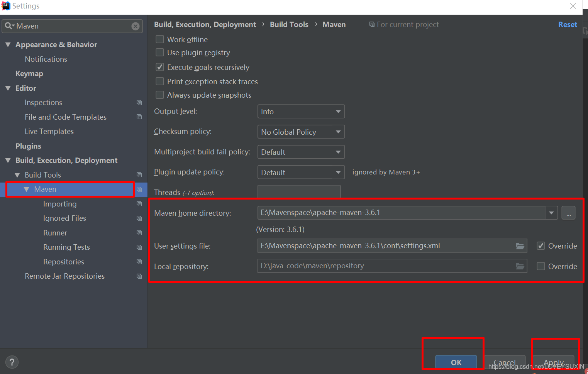The height and width of the screenshot is (374, 588).
Task: Click project-level icon beside Repositories
Action: tap(139, 262)
